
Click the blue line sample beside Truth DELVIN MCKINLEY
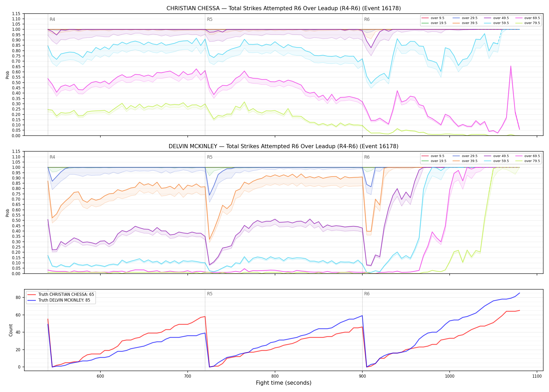[32, 300]
